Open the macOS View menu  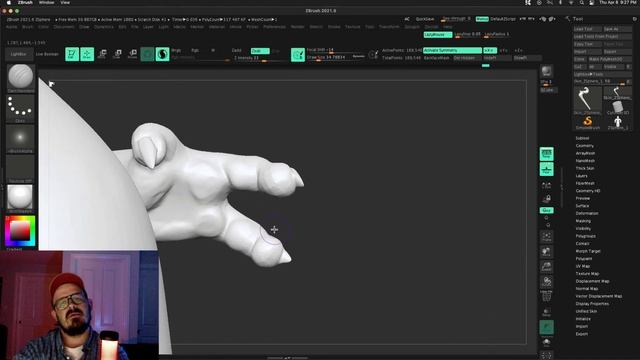click(x=65, y=2)
